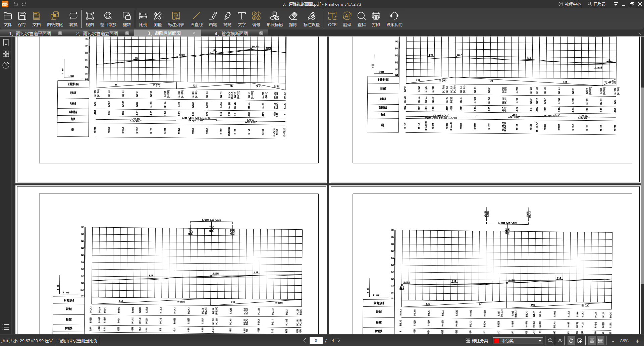Expand the 未分类 annotation category dropdown
Image resolution: width=644 pixels, height=346 pixels.
point(540,341)
